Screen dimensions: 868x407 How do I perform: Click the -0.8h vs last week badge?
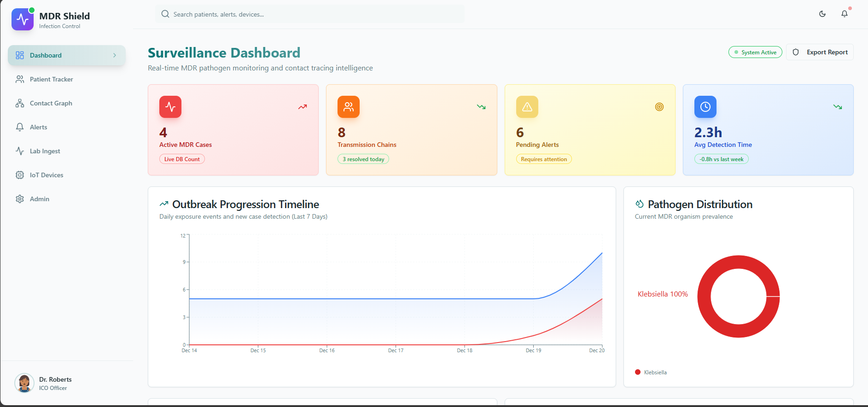[x=722, y=159]
